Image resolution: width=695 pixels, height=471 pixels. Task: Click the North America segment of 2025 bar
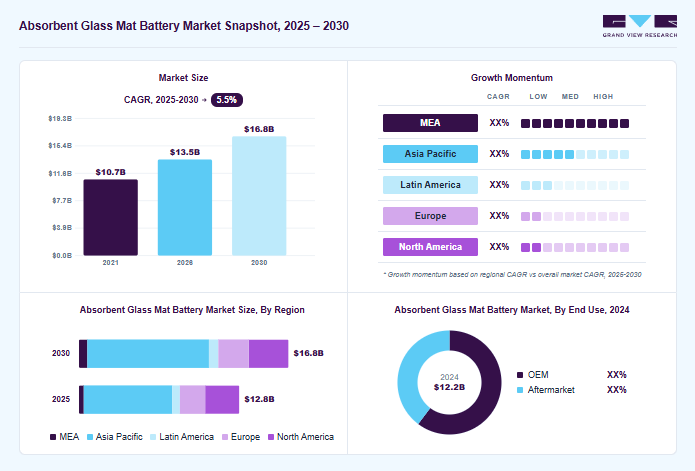tap(222, 400)
